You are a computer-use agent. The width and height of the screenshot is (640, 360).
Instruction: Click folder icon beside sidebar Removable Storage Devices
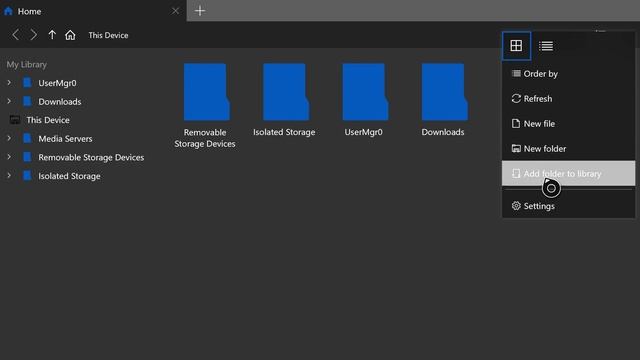(27, 157)
